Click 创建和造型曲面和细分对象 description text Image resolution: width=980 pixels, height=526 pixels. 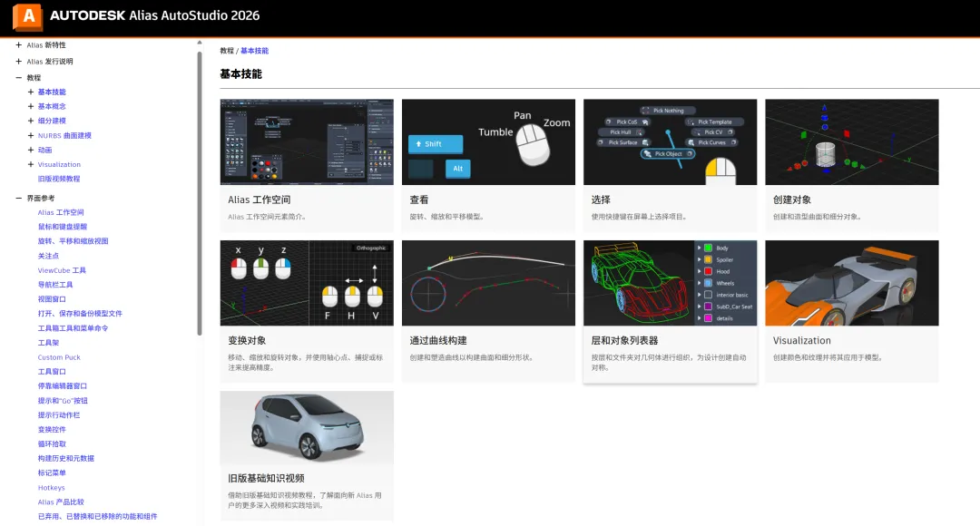817,217
